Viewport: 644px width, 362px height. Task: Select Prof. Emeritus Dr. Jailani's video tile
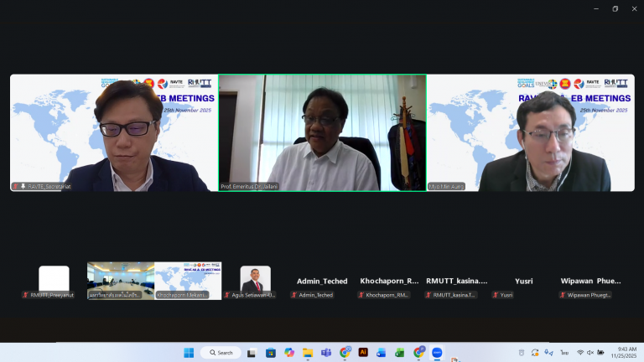pyautogui.click(x=322, y=132)
